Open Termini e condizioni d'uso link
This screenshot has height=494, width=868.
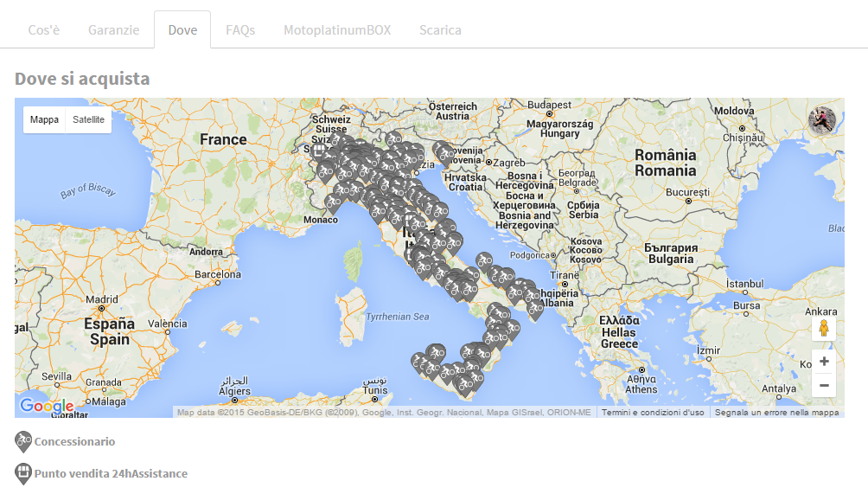(653, 413)
